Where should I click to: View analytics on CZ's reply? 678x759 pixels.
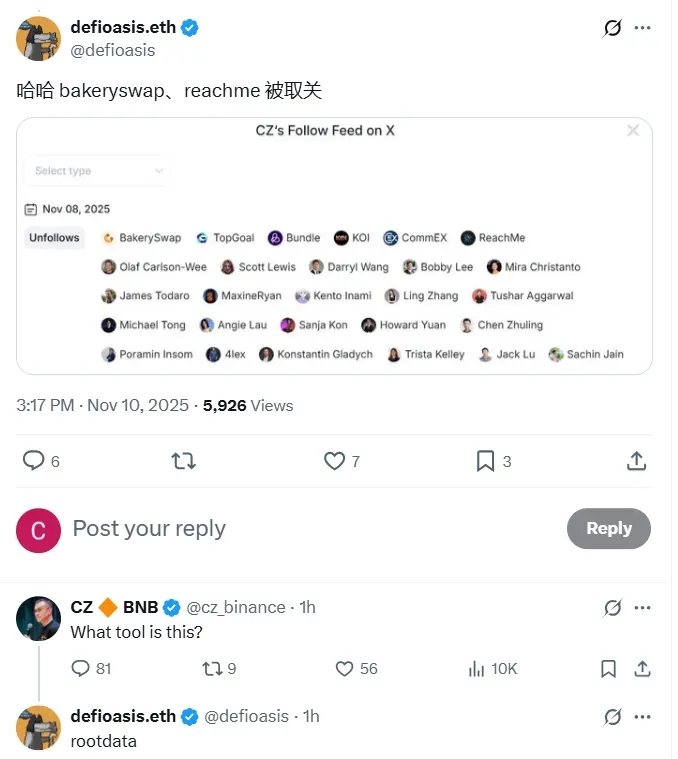pos(477,668)
